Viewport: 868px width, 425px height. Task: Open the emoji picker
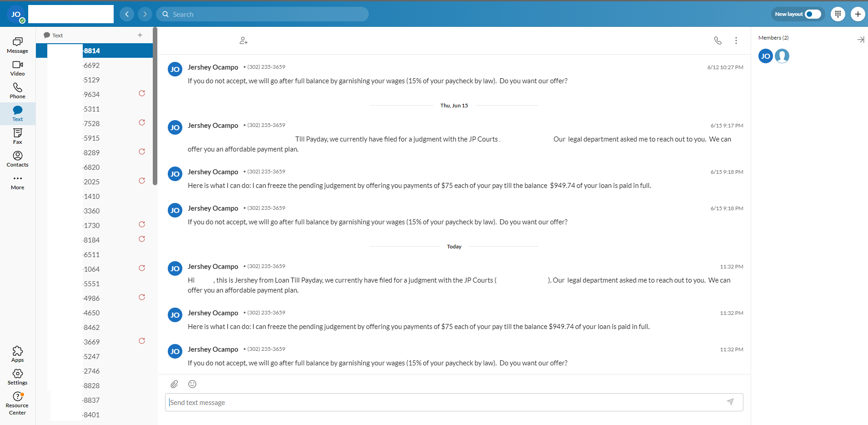(x=192, y=384)
